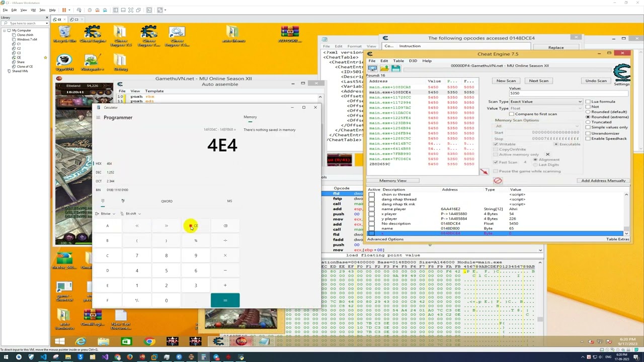Select the full keypad icon in Calculator
The image size is (644, 362).
pos(103,201)
